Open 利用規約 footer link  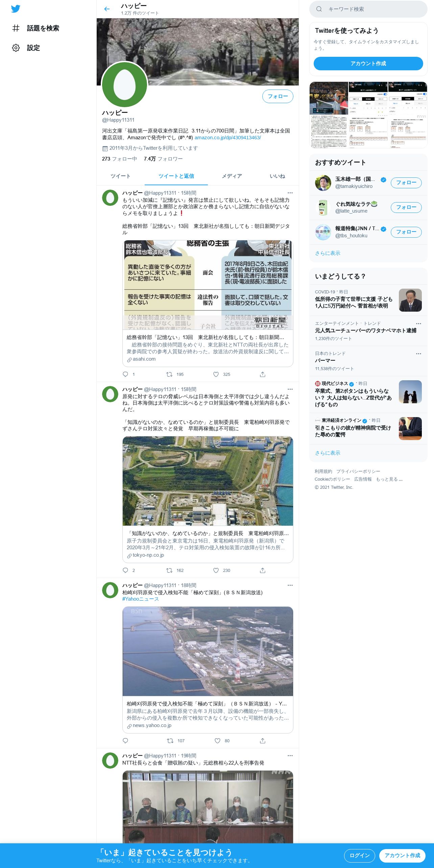tap(323, 472)
